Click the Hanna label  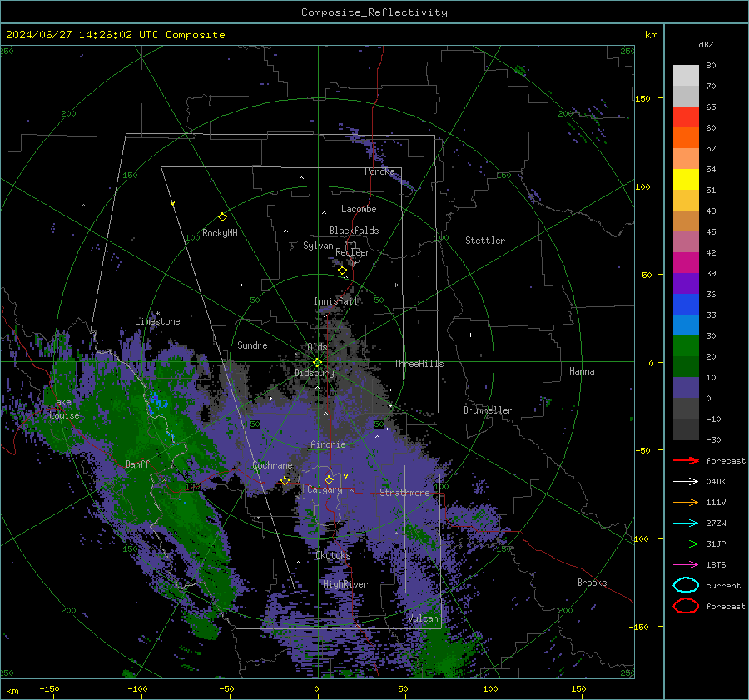tap(582, 371)
